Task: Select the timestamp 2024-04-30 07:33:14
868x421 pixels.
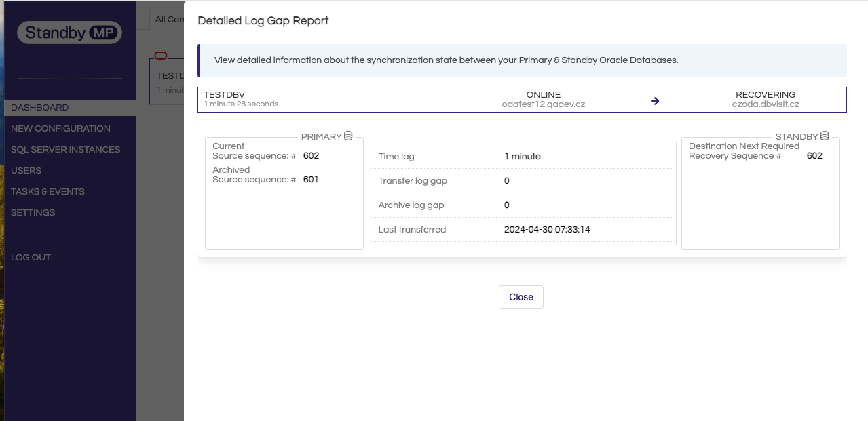Action: coord(547,230)
